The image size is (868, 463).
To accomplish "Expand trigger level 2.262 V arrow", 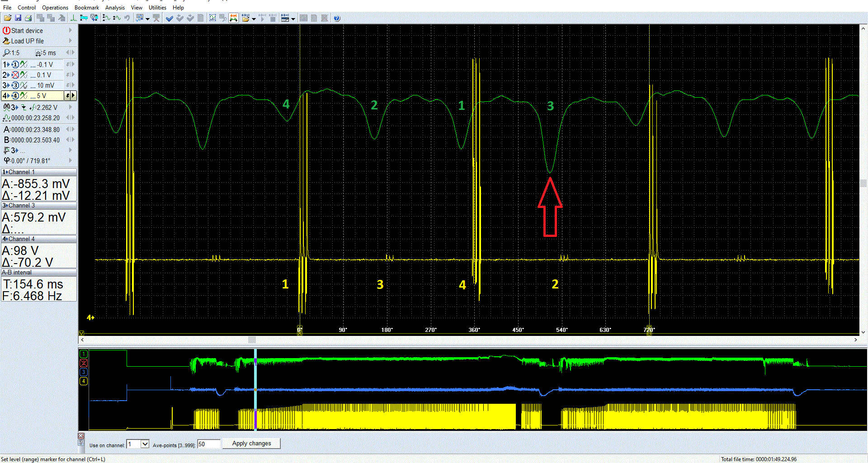I will coord(71,108).
